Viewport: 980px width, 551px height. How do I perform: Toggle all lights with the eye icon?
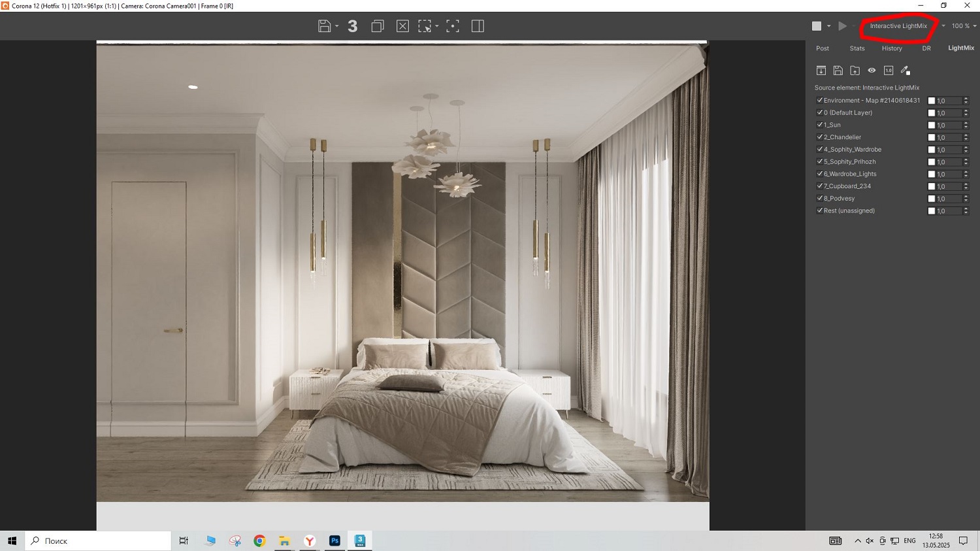pyautogui.click(x=872, y=71)
